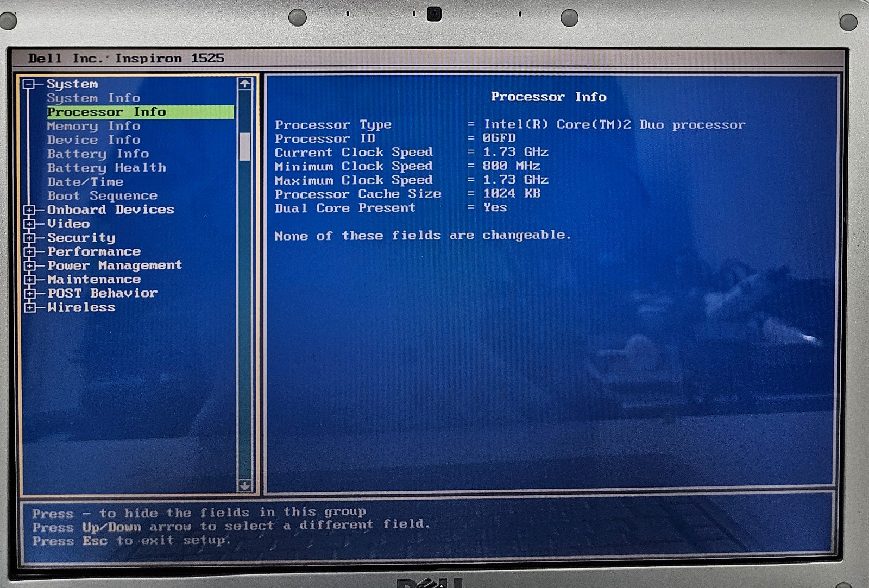Viewport: 869px width, 588px height.
Task: Select the Video label
Action: click(68, 224)
